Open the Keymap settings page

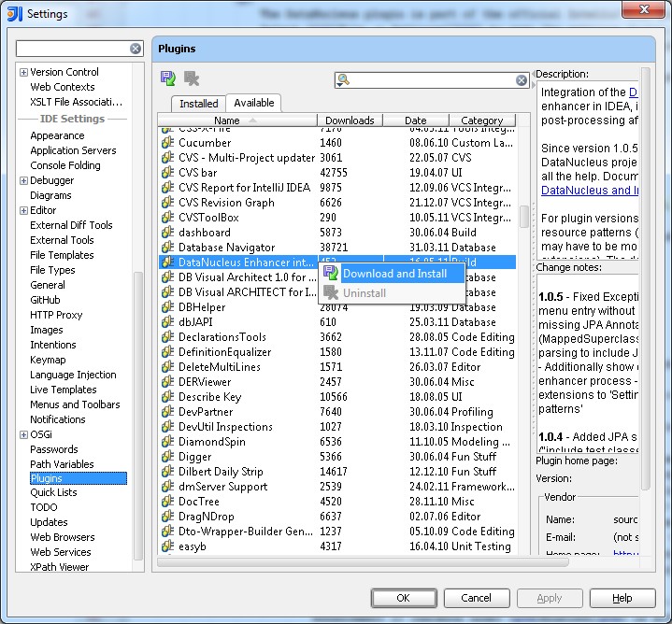[48, 360]
